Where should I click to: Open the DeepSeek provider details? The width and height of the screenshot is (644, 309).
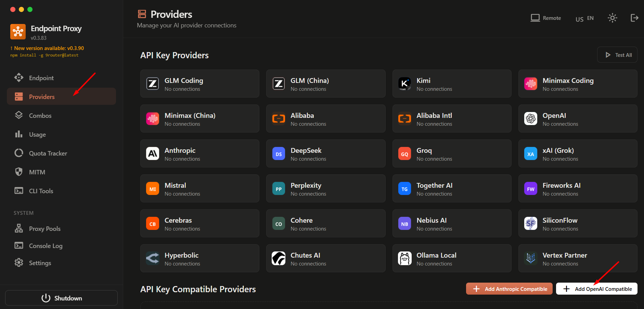tap(325, 153)
